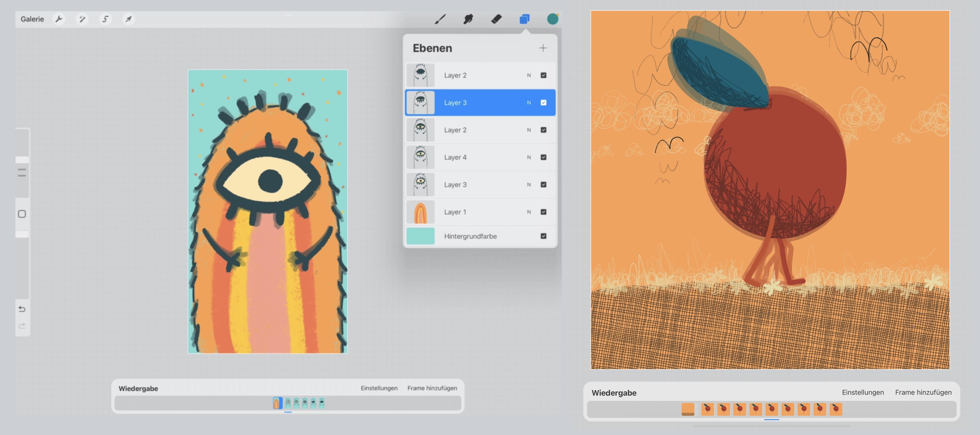980x435 pixels.
Task: Open blend mode N of topmost Layer 2
Action: (x=529, y=75)
